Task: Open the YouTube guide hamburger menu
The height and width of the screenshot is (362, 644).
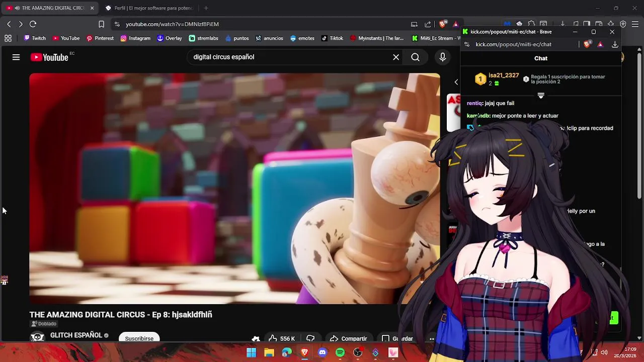Action: [x=16, y=57]
